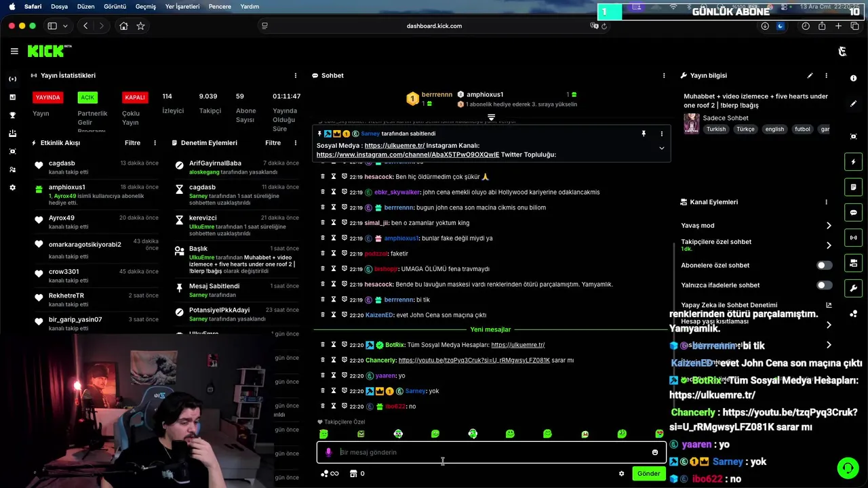Viewport: 868px width, 488px height.
Task: Open the ulkuemre.tr link in BotRix message
Action: 518,345
